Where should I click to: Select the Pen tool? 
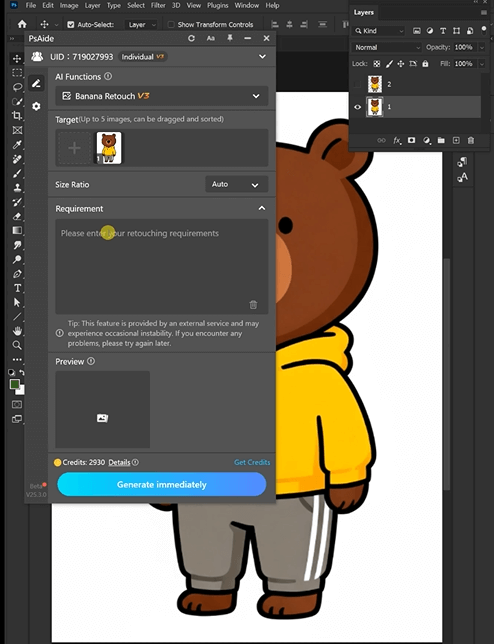click(x=17, y=274)
